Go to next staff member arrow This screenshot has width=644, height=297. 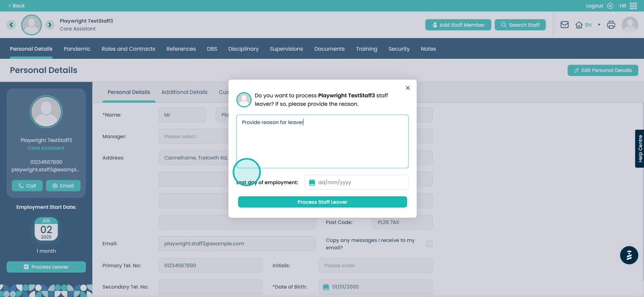tap(50, 25)
